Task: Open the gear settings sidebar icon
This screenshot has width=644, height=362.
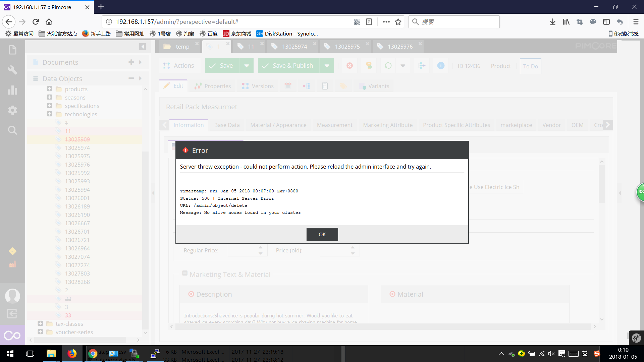Action: 12,110
